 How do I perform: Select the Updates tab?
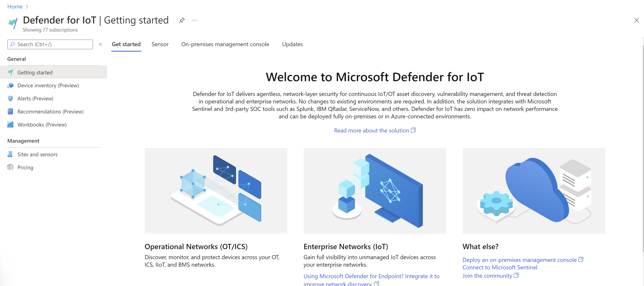(292, 44)
